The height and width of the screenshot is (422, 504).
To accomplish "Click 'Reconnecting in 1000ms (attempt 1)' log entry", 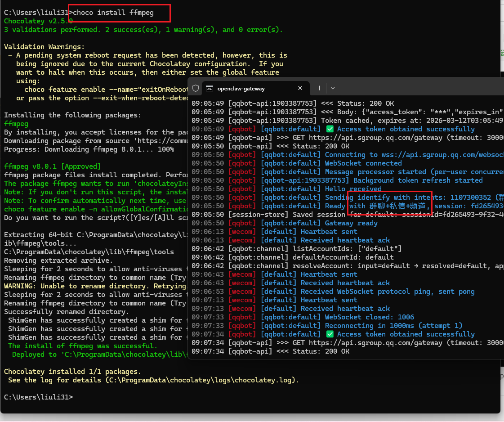I will point(394,326).
